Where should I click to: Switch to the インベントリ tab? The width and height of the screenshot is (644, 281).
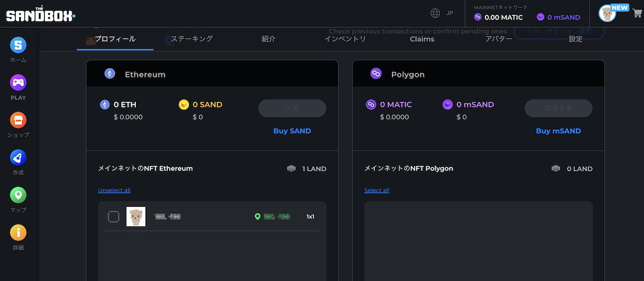pos(345,39)
